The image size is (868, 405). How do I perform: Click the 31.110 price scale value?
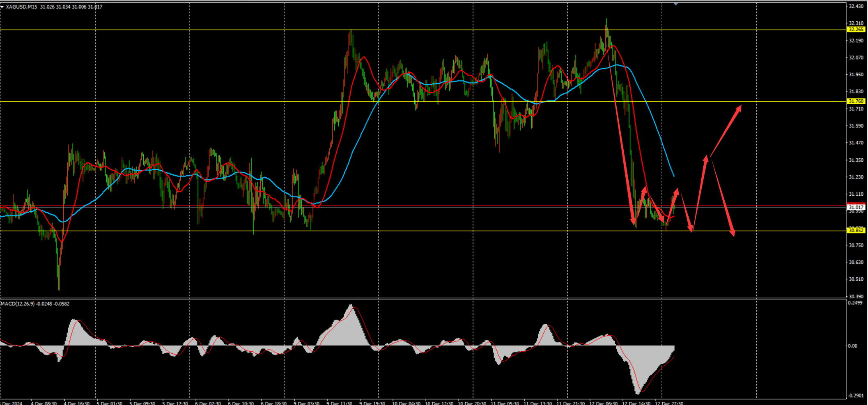tap(856, 194)
